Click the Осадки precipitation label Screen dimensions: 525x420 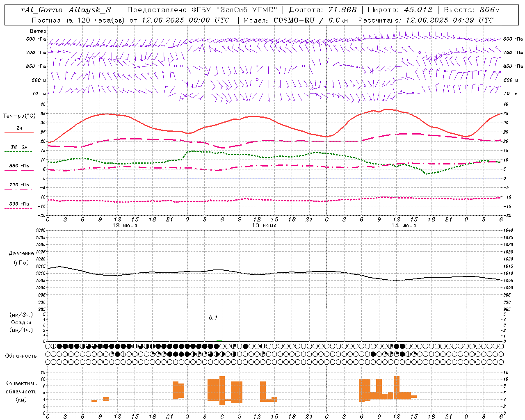[x=21, y=322]
